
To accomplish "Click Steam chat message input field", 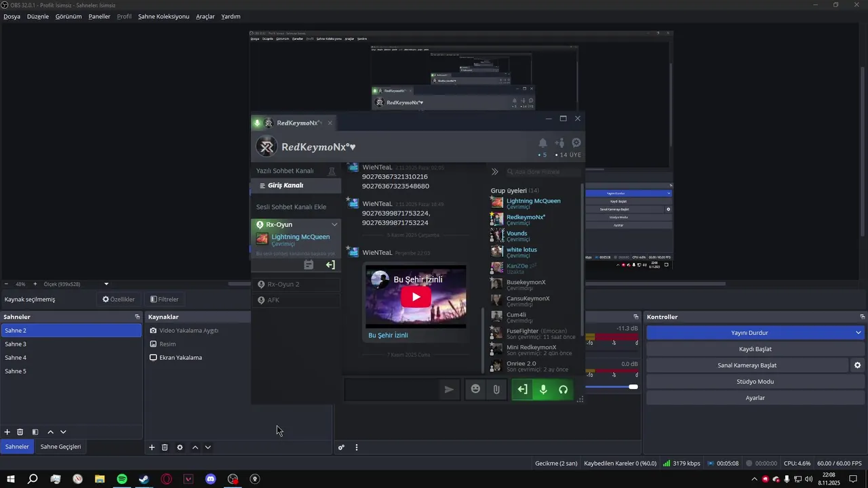I will click(392, 390).
